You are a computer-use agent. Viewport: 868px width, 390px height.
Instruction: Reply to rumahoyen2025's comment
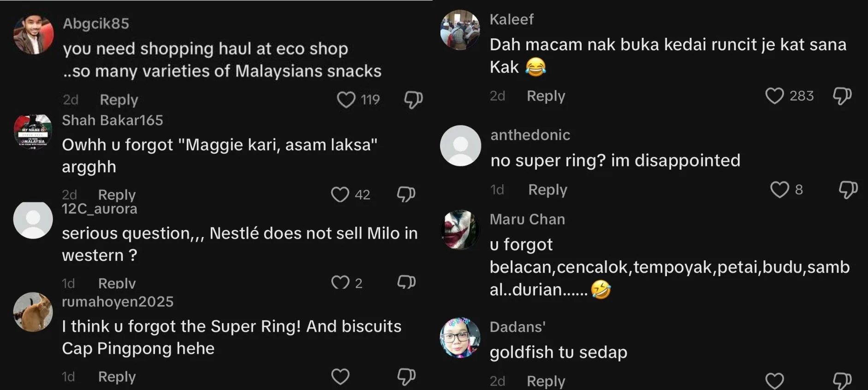point(117,377)
